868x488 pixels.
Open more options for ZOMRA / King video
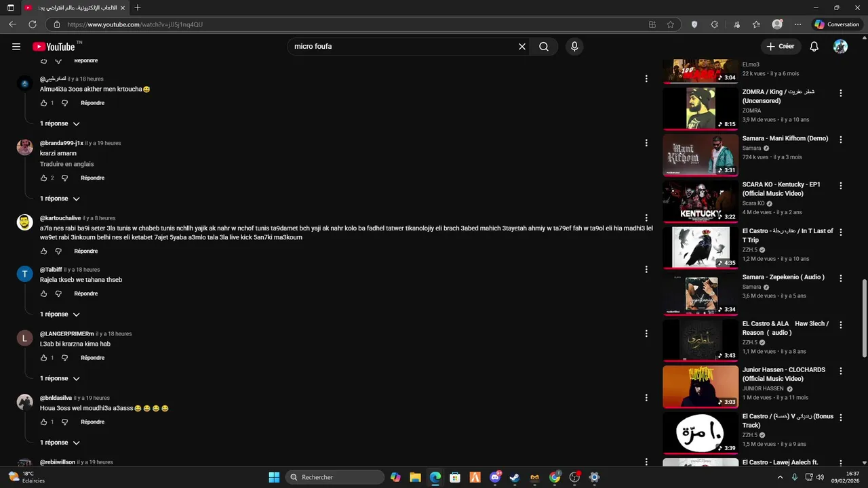(841, 94)
